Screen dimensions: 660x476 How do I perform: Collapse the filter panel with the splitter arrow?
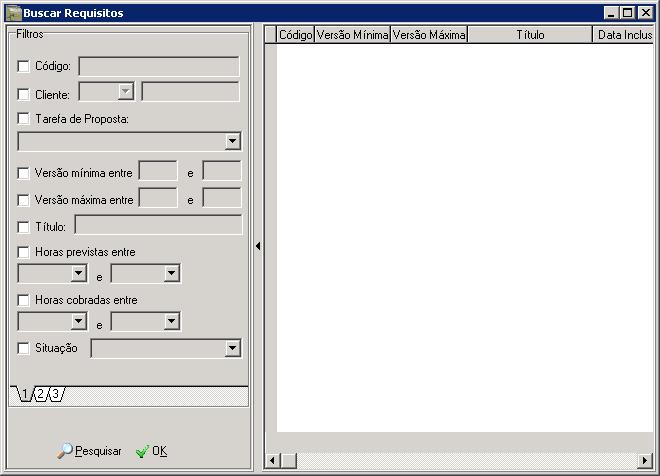tap(258, 246)
